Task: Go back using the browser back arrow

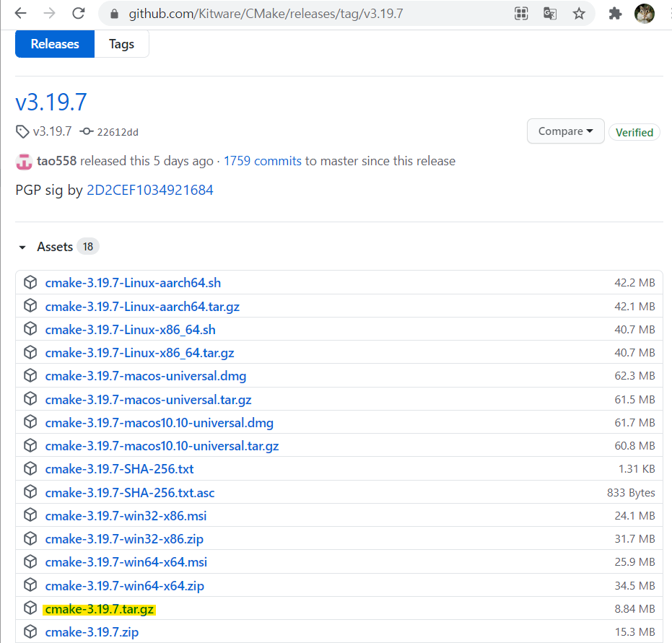Action: [x=20, y=13]
